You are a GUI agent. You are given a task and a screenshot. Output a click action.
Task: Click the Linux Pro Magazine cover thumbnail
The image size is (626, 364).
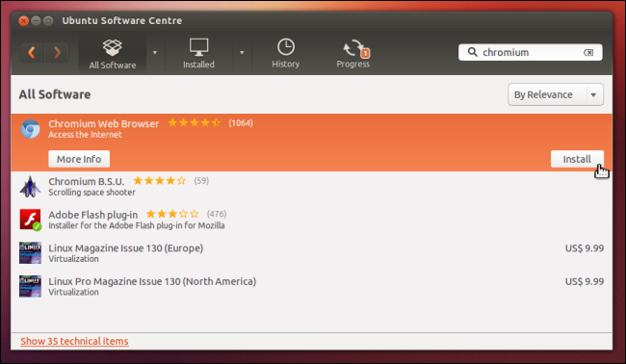[x=31, y=286]
